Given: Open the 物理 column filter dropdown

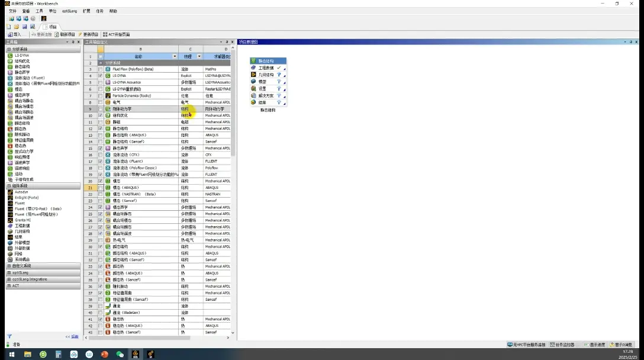Looking at the screenshot, I should pyautogui.click(x=199, y=56).
